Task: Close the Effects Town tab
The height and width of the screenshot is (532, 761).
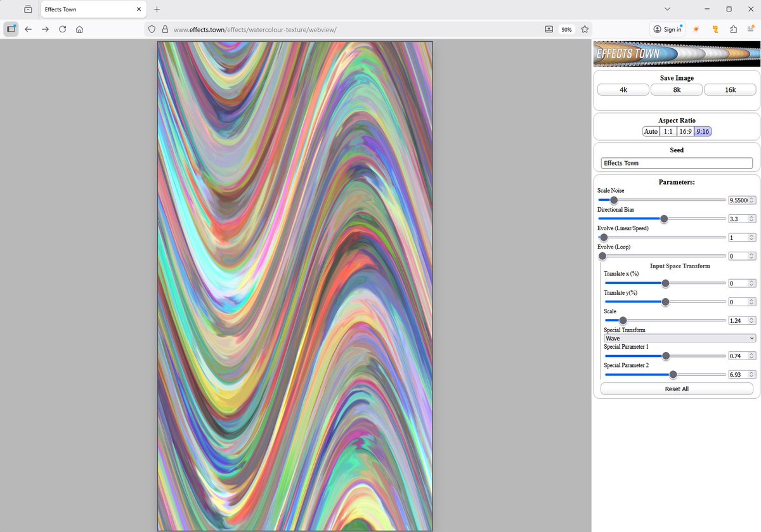Action: point(139,10)
